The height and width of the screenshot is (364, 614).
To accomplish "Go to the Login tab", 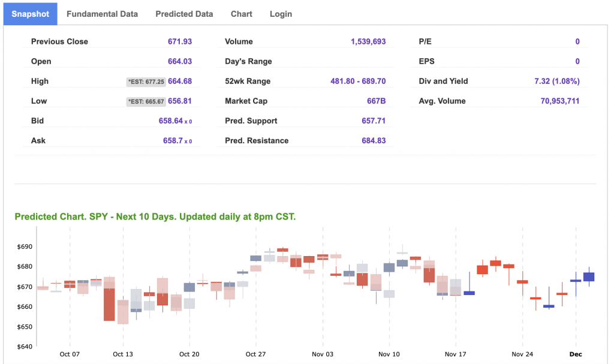I will [281, 14].
